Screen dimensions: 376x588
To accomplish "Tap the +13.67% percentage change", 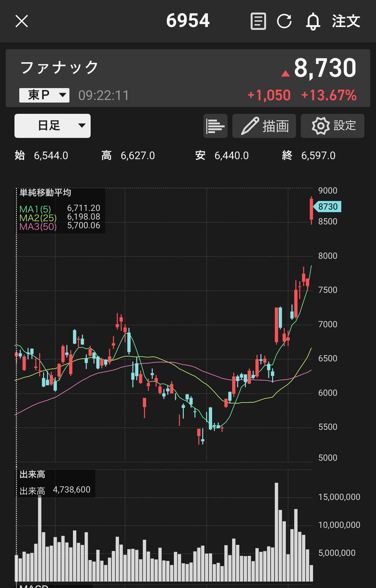I will (329, 96).
